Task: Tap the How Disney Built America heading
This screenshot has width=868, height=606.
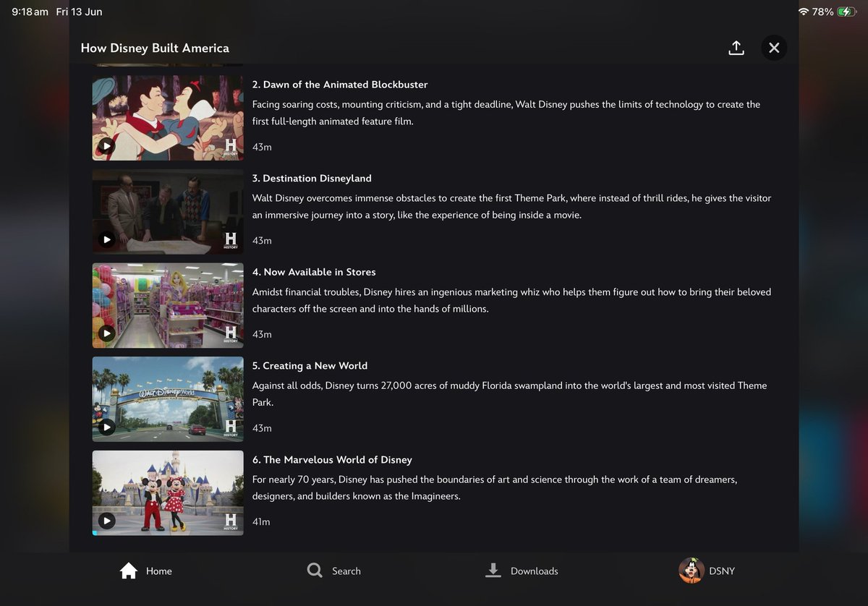Action: click(x=155, y=48)
